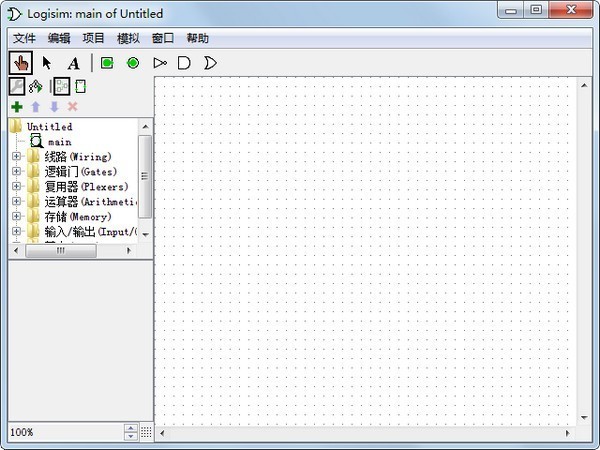Select the OR gate tool
Screen dimensions: 600x450
tap(210, 63)
